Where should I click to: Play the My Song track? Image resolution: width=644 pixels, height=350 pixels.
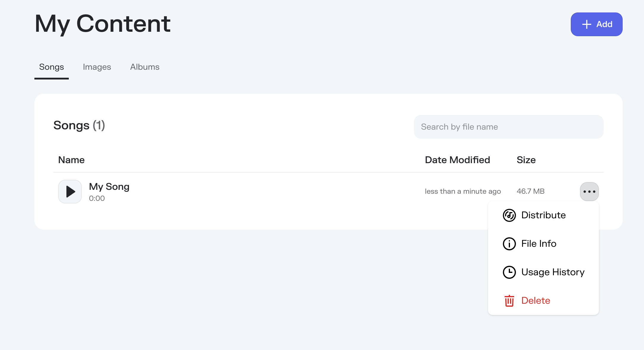point(70,192)
